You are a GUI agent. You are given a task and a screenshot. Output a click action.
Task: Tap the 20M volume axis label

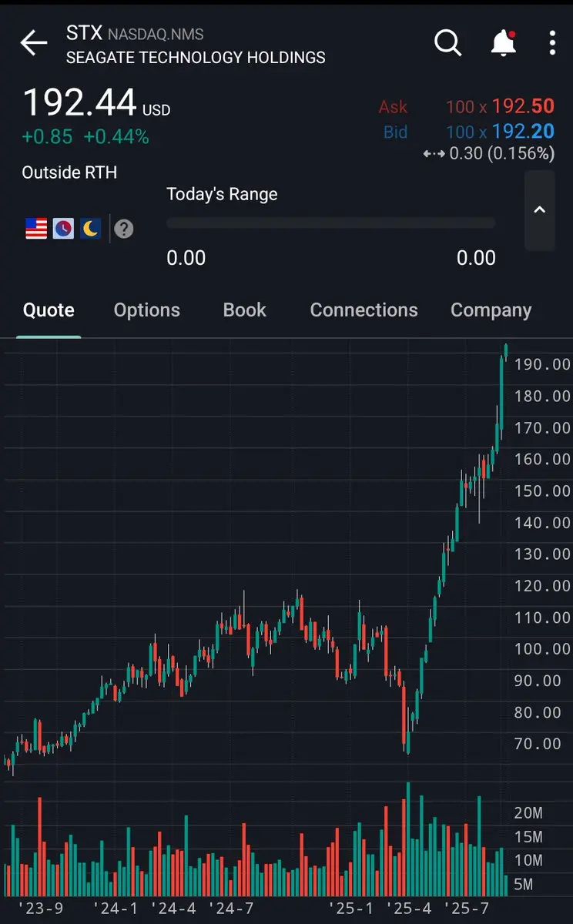(528, 813)
